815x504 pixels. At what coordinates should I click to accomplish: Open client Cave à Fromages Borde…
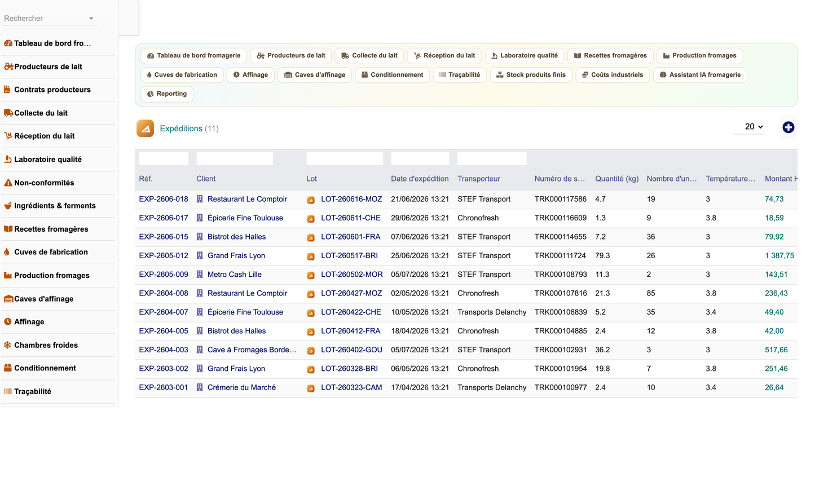pyautogui.click(x=252, y=350)
